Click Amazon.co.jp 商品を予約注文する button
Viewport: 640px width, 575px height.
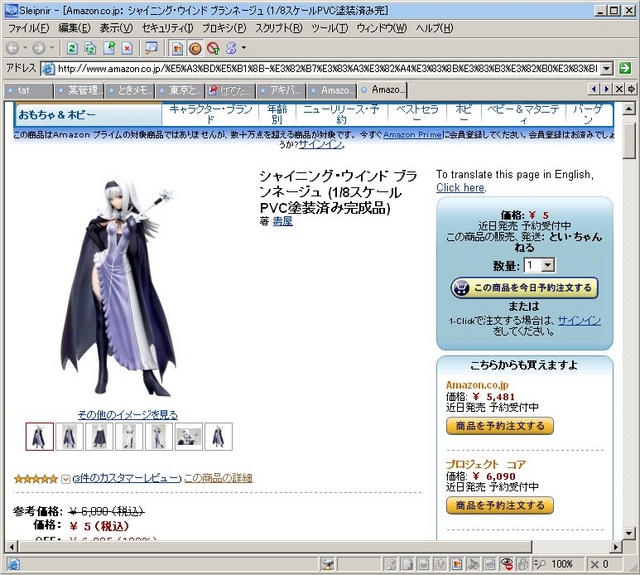[x=500, y=426]
